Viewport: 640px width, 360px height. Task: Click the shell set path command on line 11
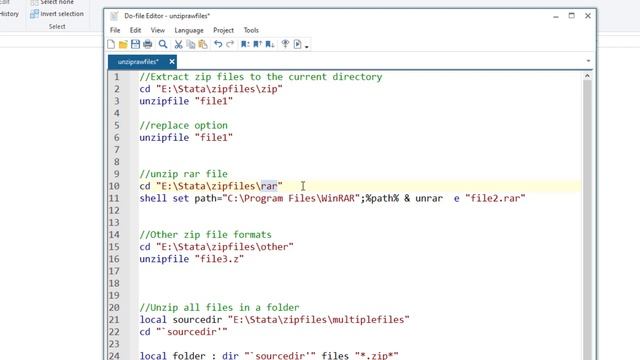[332, 198]
